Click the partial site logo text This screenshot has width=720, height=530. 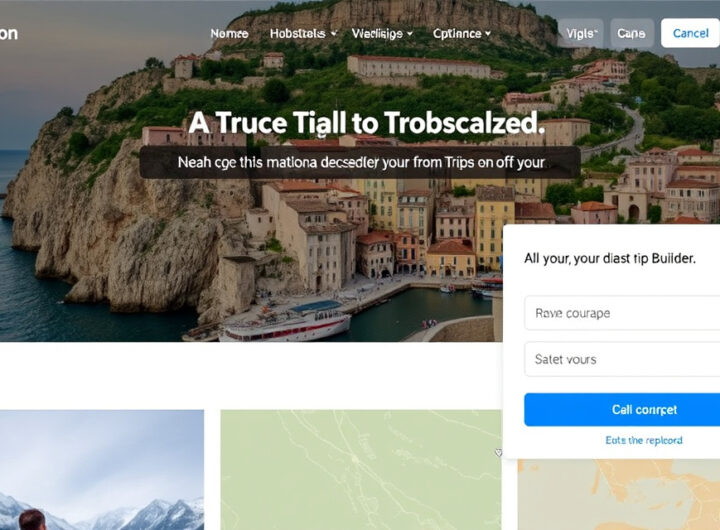point(9,34)
